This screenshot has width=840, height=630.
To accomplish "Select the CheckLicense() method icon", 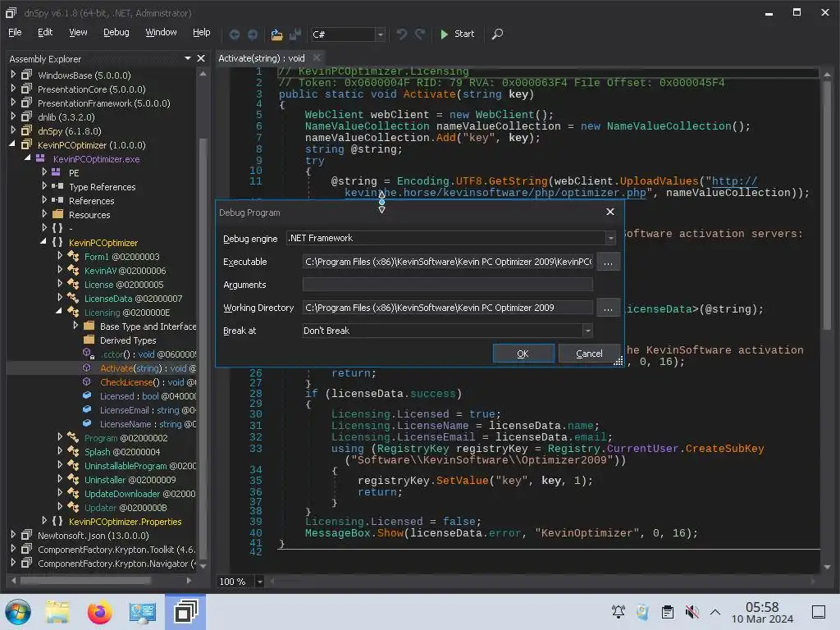I will (x=87, y=381).
